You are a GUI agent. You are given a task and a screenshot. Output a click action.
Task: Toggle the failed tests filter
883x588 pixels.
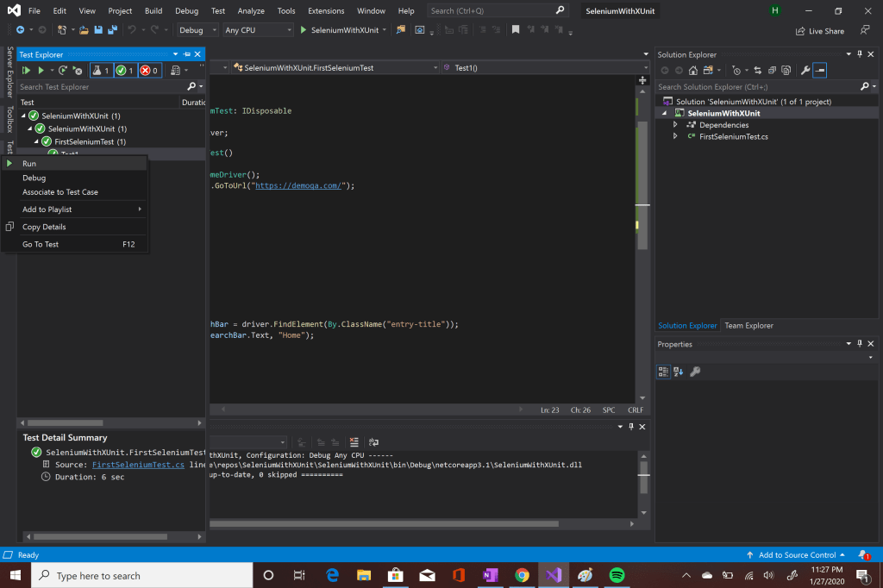[x=149, y=70]
